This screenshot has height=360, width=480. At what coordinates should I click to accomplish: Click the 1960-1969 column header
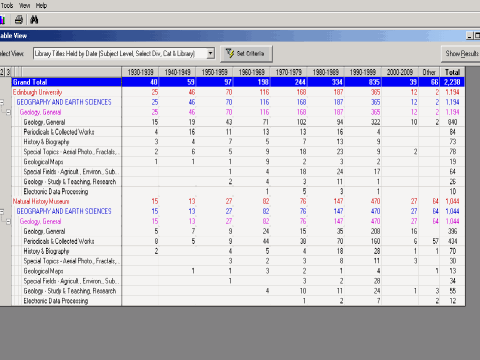tap(251, 72)
